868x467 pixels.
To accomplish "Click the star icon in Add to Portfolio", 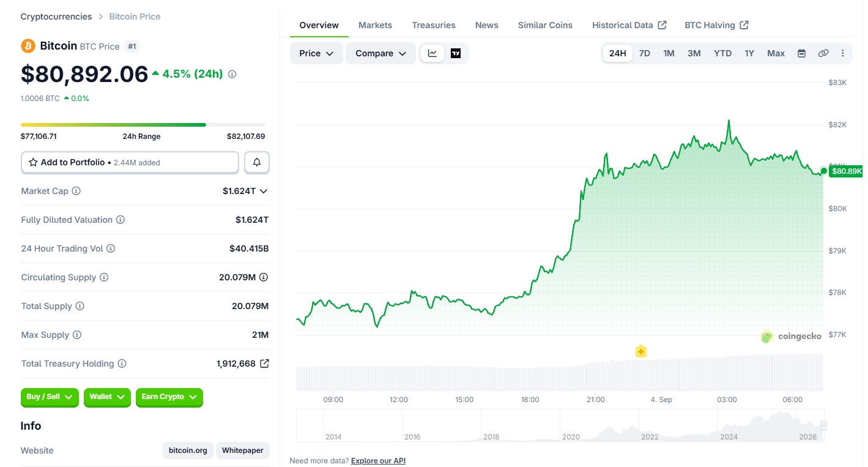I will click(x=33, y=162).
